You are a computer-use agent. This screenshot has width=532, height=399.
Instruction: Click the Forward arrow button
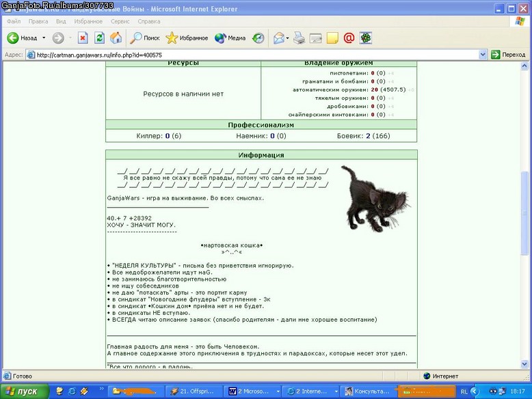58,38
